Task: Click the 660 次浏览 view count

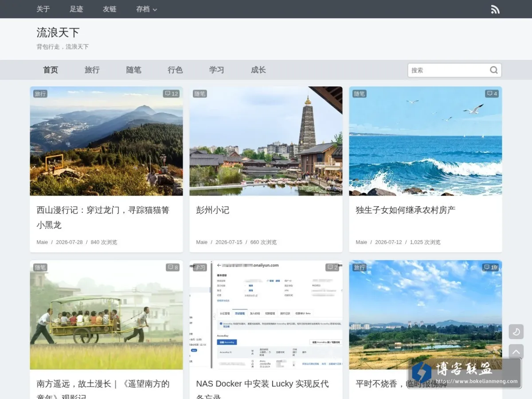Action: point(263,242)
